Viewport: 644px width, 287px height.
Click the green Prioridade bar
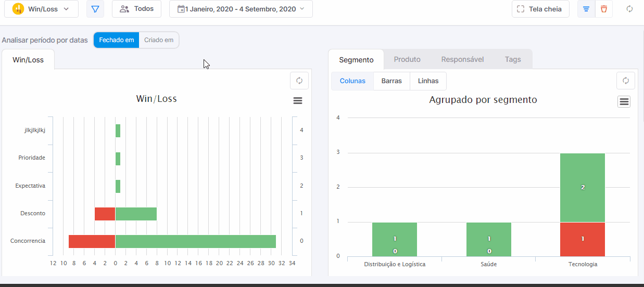click(x=118, y=159)
